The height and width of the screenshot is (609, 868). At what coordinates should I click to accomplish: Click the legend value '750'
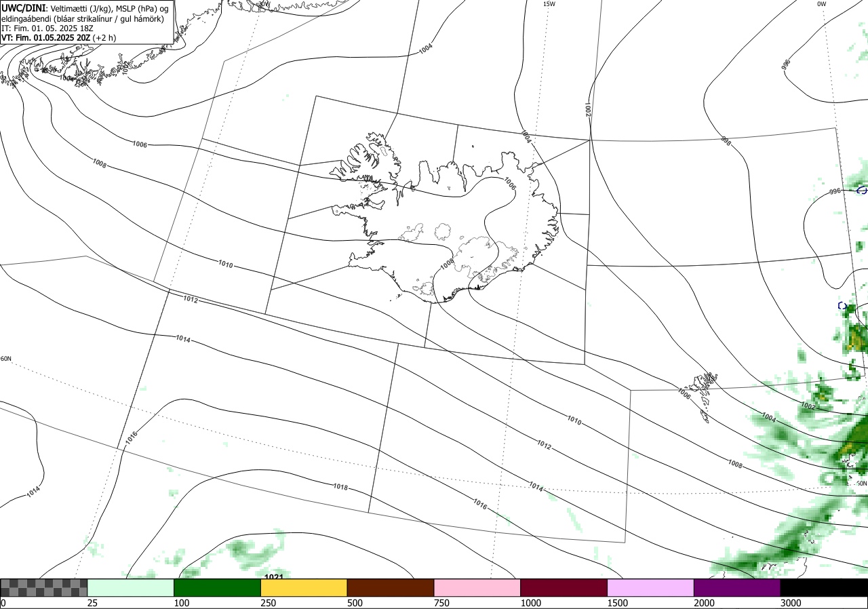[x=441, y=603]
